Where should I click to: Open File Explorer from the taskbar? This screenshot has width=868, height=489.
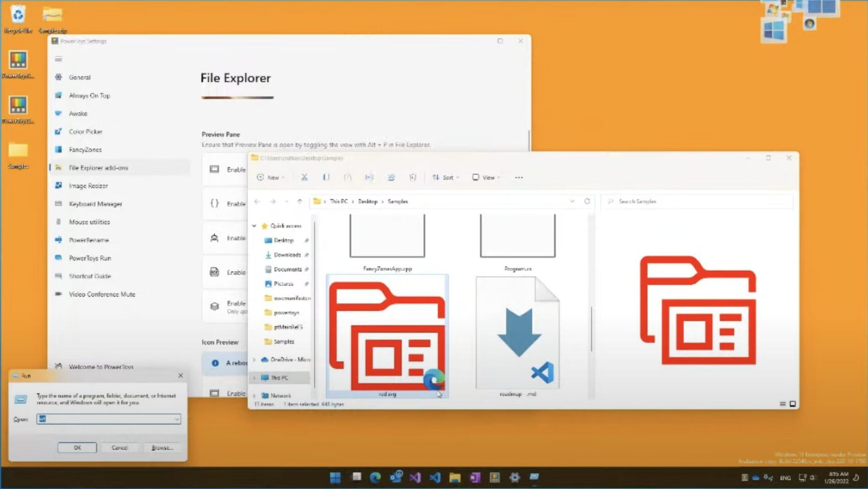(x=455, y=477)
